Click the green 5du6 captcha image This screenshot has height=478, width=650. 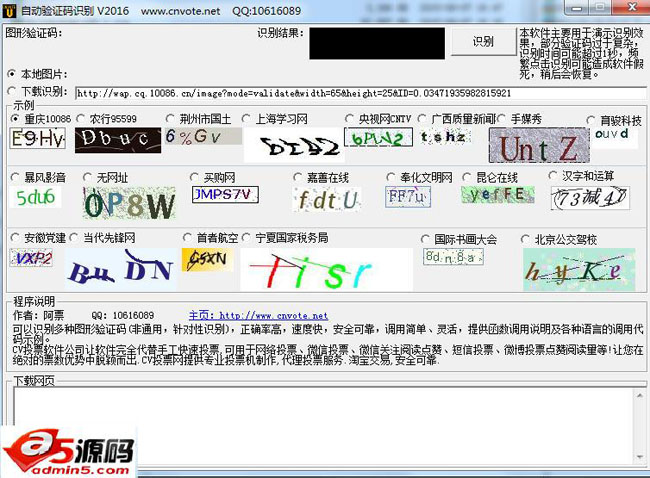point(36,197)
